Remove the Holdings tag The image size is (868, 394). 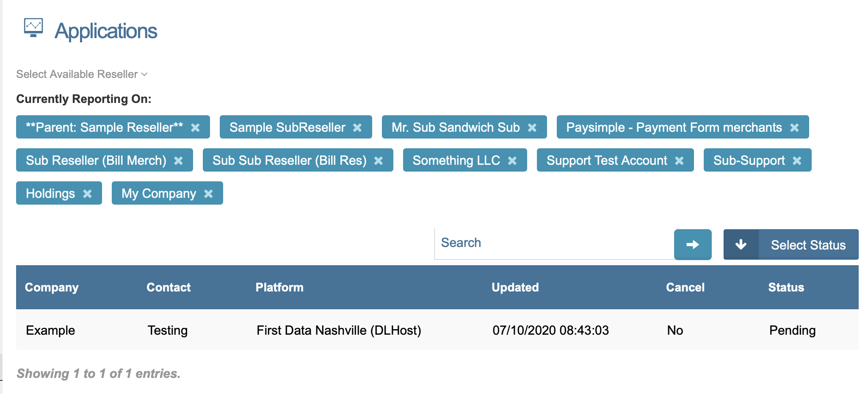click(87, 194)
